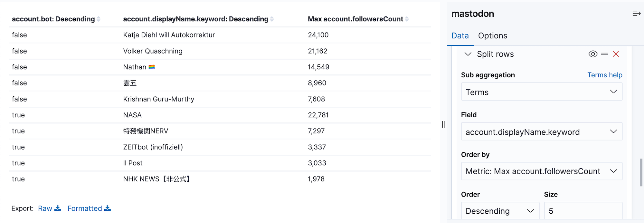Collapse the mastodon flyout with the arrow icon
Viewport: 644px width, 223px height.
[636, 13]
